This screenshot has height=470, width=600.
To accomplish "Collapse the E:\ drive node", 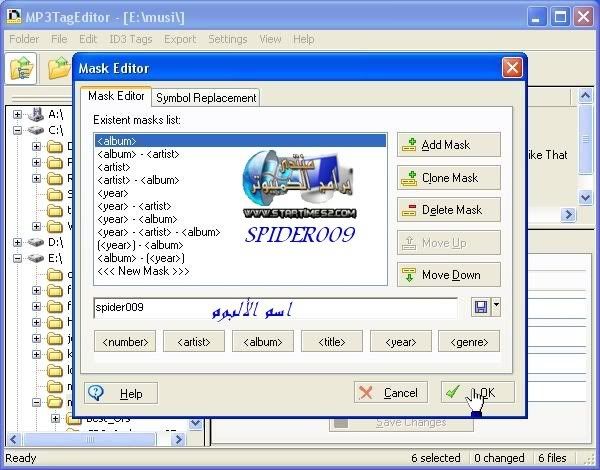I will tap(17, 258).
